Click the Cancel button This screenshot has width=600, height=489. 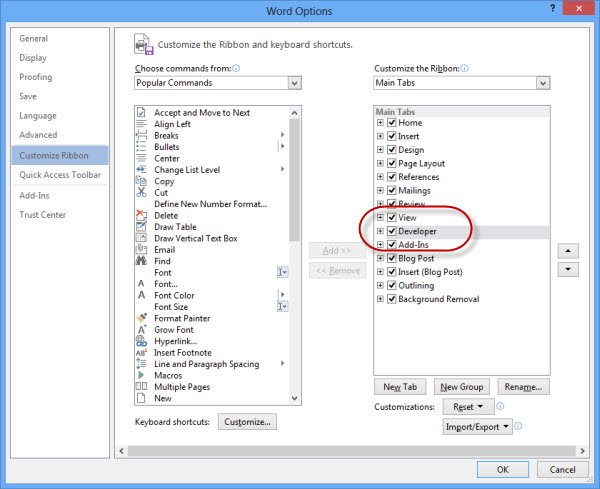point(562,469)
